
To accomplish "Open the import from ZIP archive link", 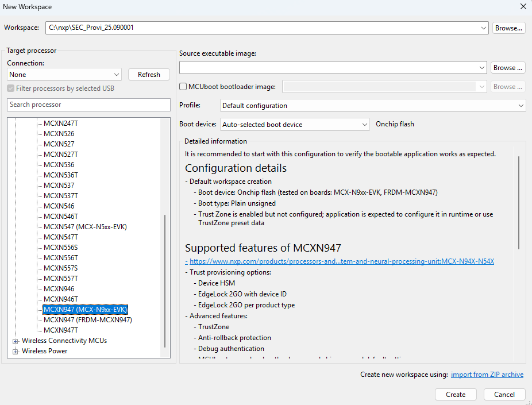I will point(487,375).
